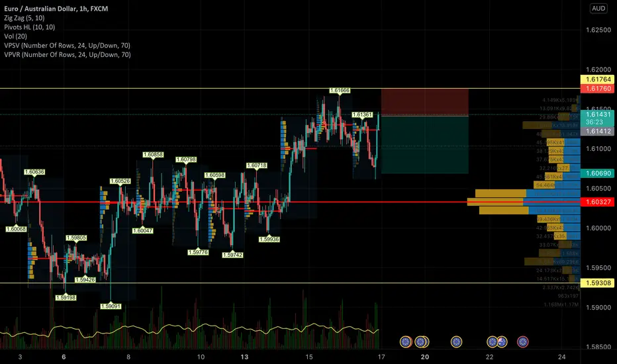
Task: Click the gray 1.61412 price label
Action: [x=598, y=132]
